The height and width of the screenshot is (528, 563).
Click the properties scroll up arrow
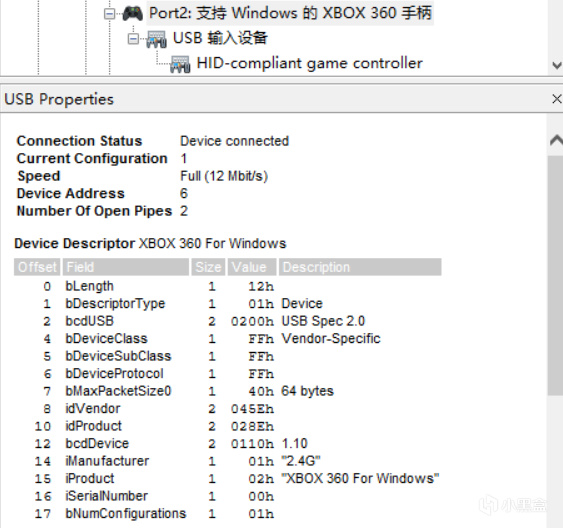coord(556,140)
